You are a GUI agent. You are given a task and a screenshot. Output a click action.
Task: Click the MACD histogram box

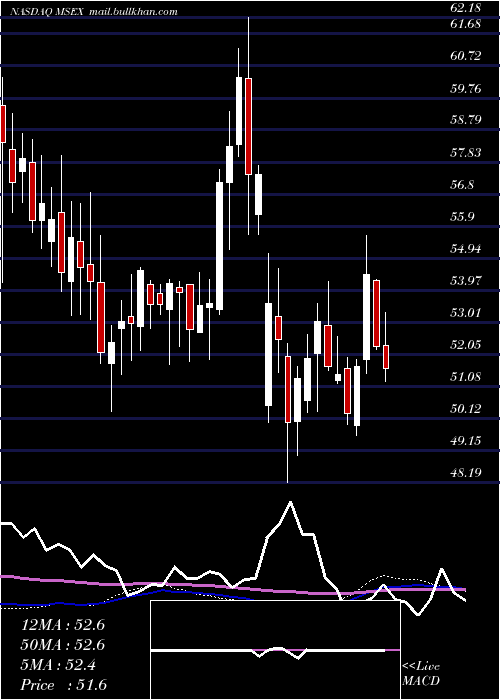point(275,650)
